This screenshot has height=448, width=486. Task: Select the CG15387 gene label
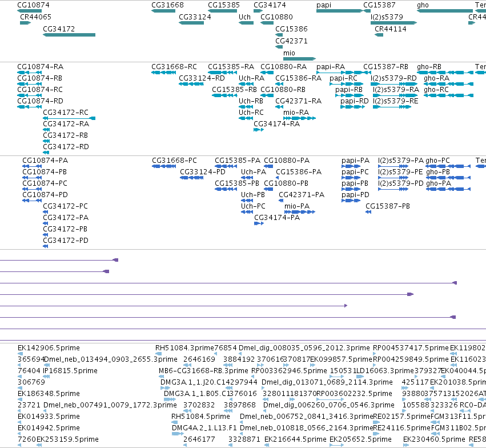379,5
